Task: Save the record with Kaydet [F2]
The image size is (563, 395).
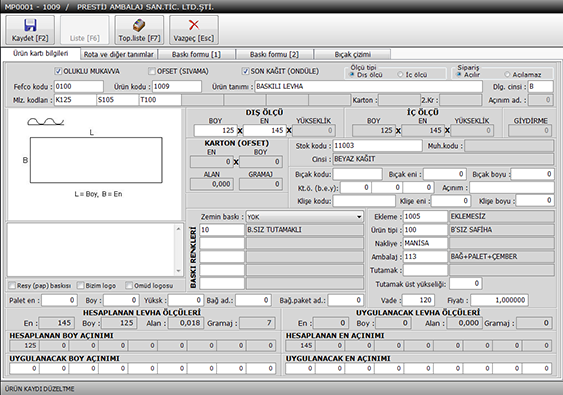Action: pos(30,30)
